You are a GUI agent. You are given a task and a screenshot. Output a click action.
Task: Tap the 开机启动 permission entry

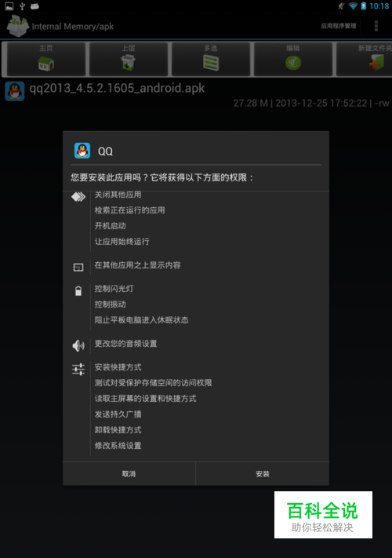111,226
